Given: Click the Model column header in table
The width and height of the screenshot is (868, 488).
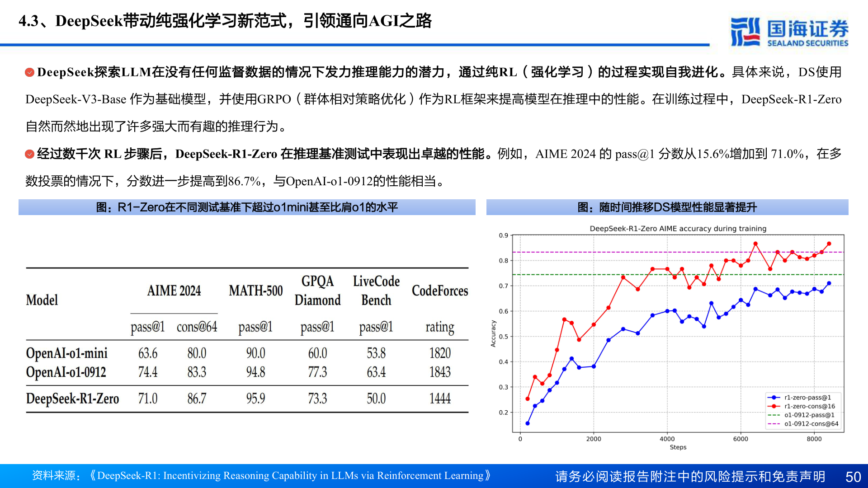Looking at the screenshot, I should tap(42, 300).
